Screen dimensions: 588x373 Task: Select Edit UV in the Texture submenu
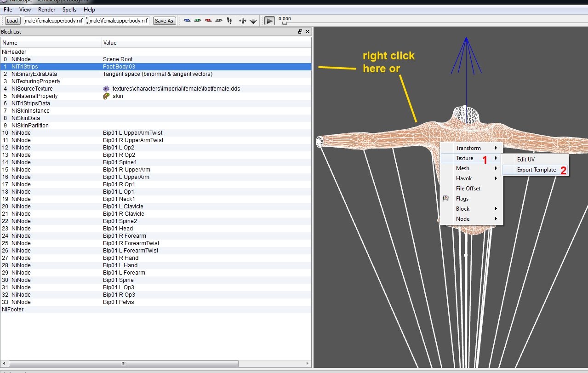click(535, 160)
